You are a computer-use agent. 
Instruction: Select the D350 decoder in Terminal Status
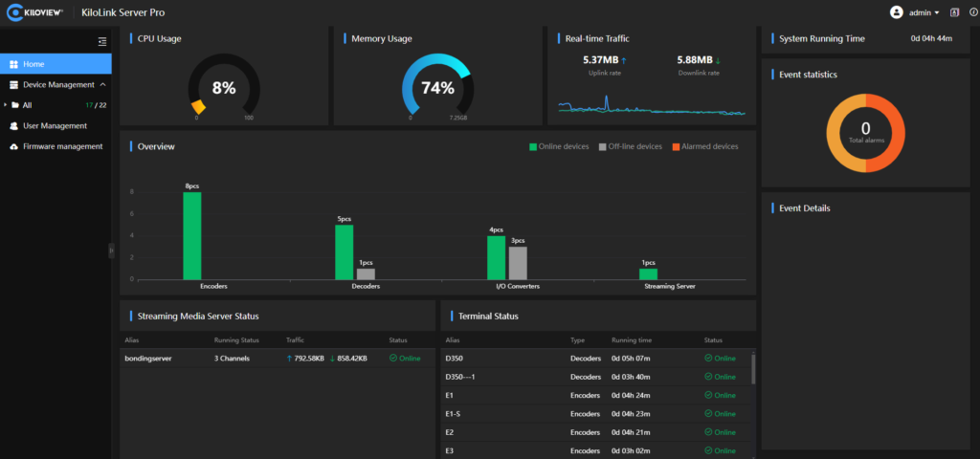click(x=455, y=358)
